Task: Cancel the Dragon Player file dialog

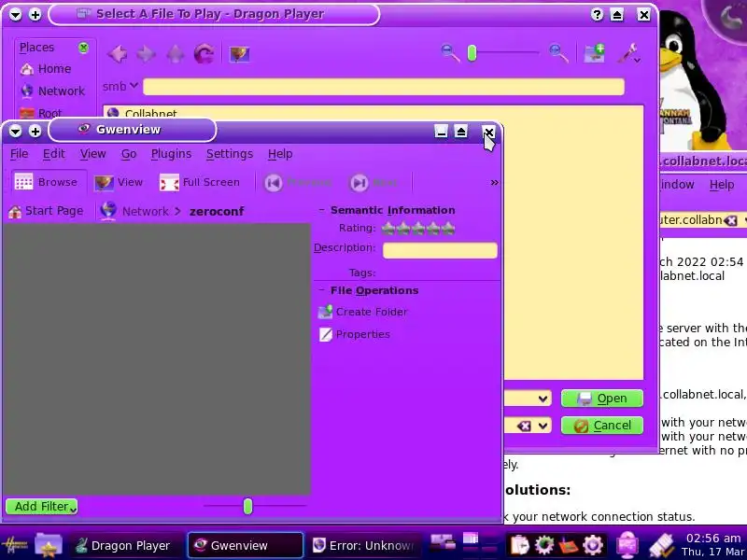Action: point(602,426)
